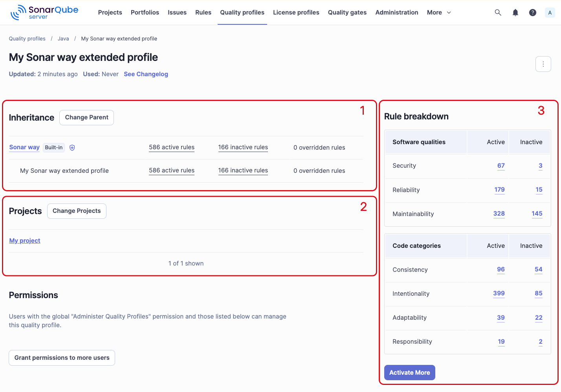The height and width of the screenshot is (392, 561).
Task: Click the Java breadcrumb link
Action: pyautogui.click(x=63, y=38)
